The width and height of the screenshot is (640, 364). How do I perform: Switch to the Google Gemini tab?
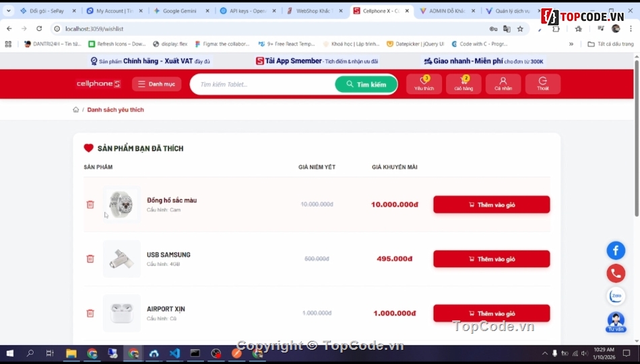180,11
